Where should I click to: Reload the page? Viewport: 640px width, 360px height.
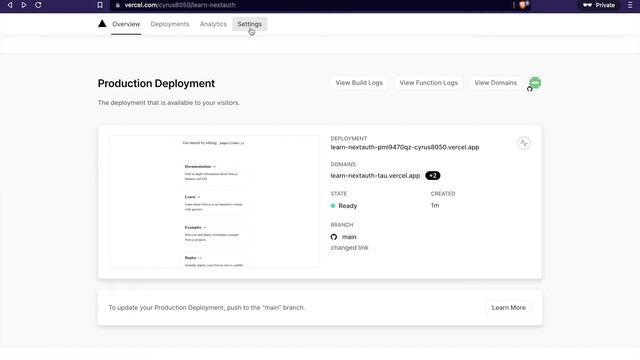[38, 5]
